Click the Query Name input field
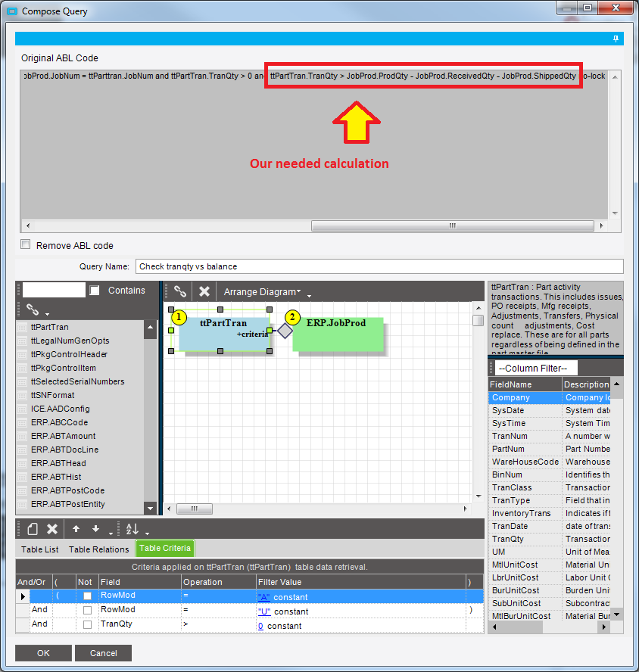 [x=379, y=266]
